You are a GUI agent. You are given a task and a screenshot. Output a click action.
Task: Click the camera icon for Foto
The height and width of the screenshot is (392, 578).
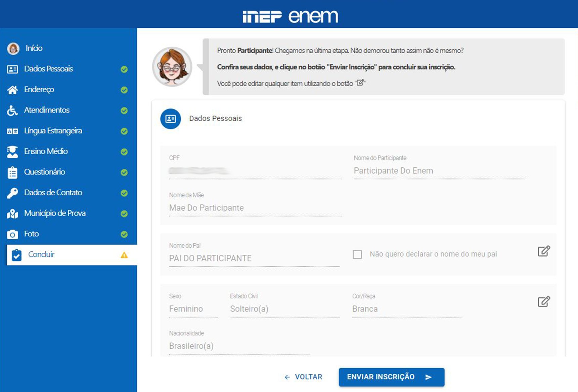click(12, 234)
